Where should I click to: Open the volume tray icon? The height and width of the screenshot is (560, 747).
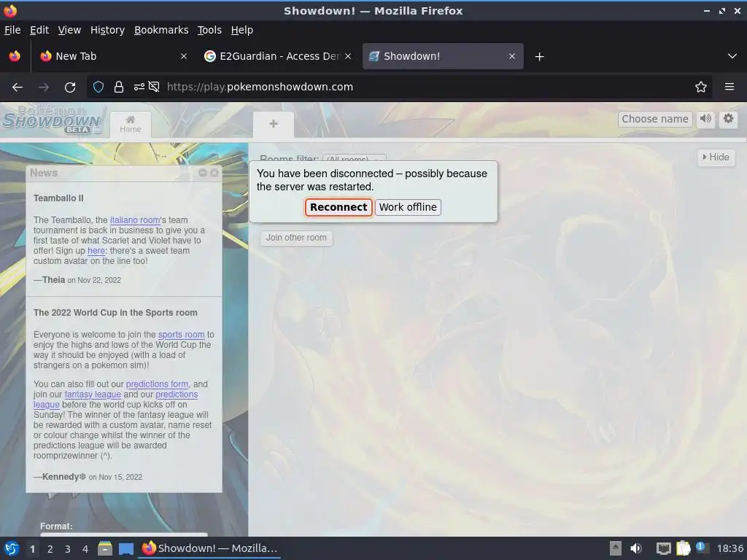pyautogui.click(x=635, y=548)
